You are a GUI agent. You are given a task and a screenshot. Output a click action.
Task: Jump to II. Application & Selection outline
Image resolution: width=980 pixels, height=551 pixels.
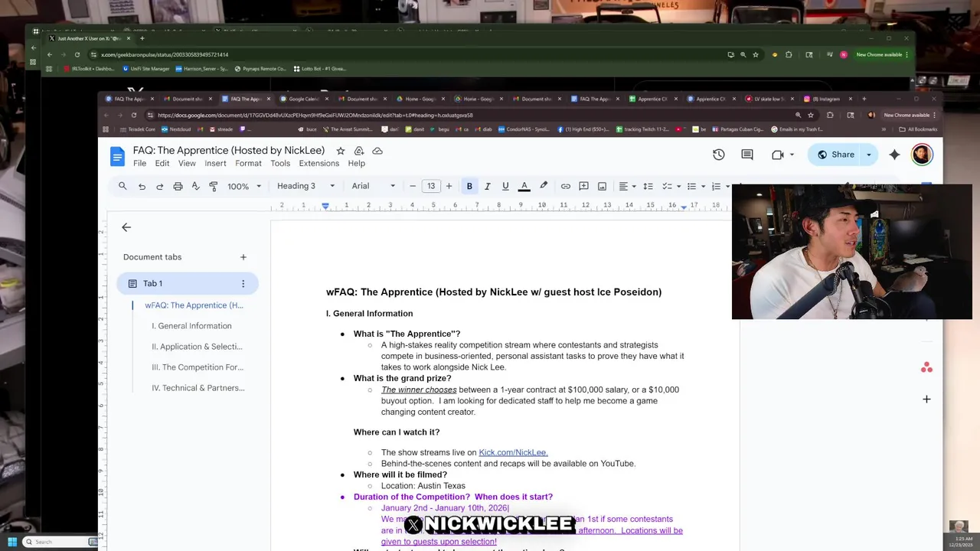197,347
